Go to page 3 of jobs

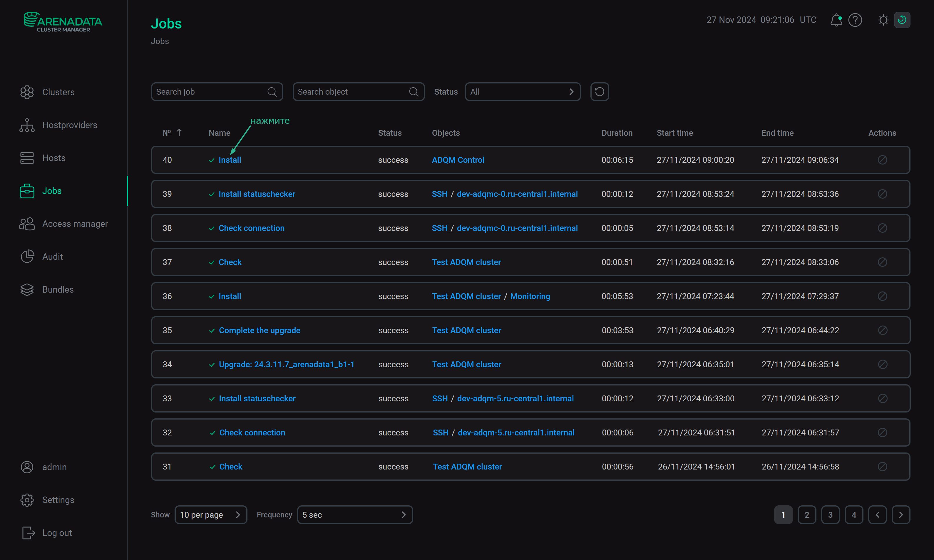830,515
